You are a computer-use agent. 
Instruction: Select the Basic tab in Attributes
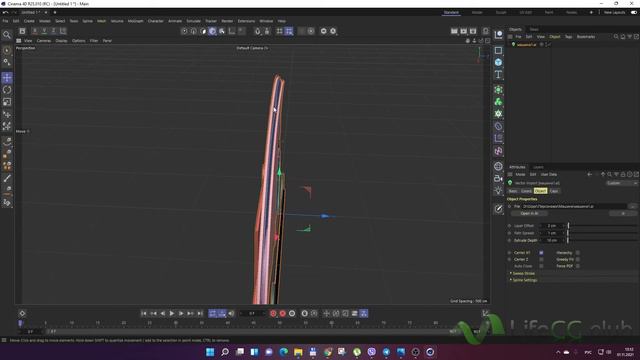(x=513, y=191)
